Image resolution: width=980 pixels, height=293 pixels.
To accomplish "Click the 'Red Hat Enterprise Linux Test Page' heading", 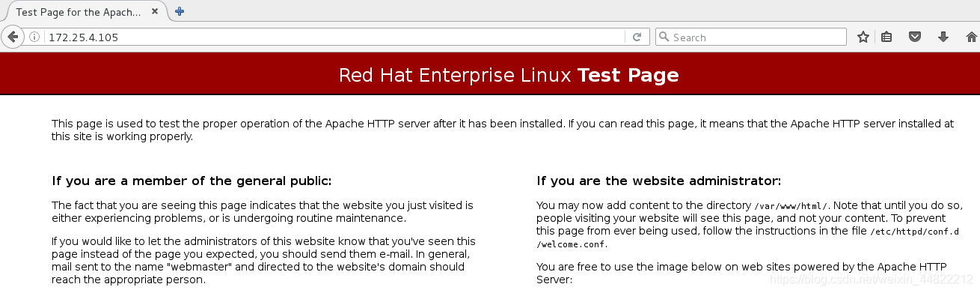I will coord(509,75).
